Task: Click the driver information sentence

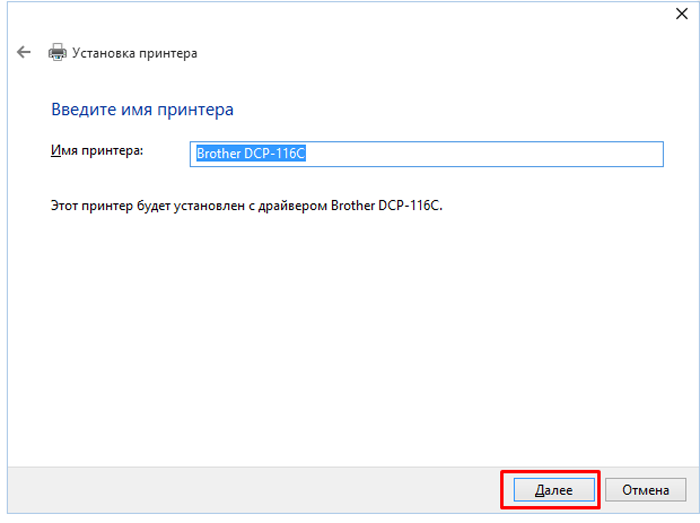Action: 246,206
